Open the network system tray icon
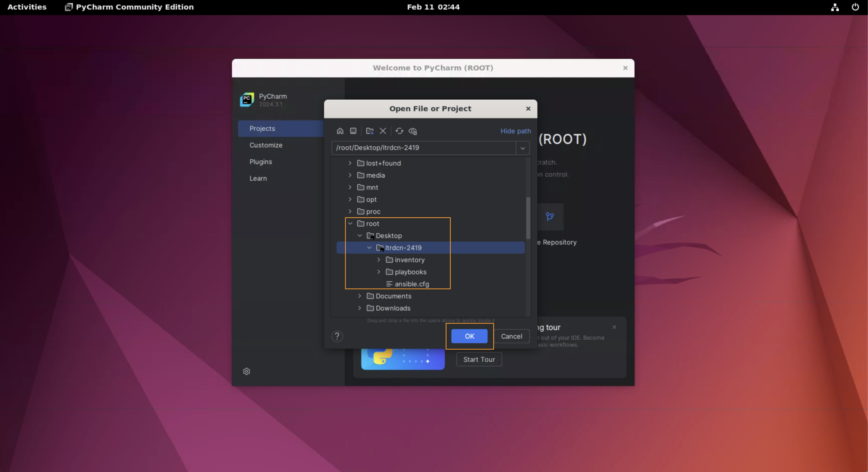868x472 pixels. coord(835,7)
